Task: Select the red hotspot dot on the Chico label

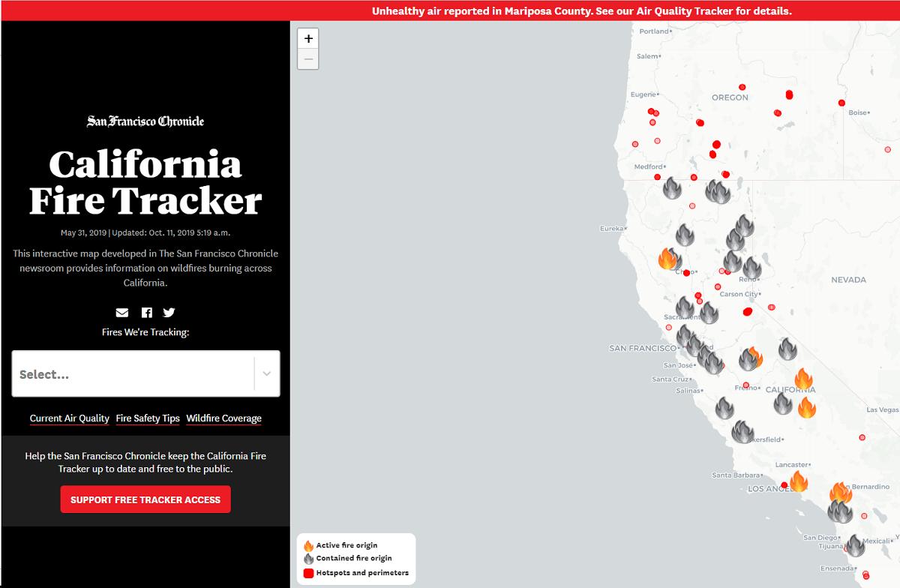Action: (686, 273)
